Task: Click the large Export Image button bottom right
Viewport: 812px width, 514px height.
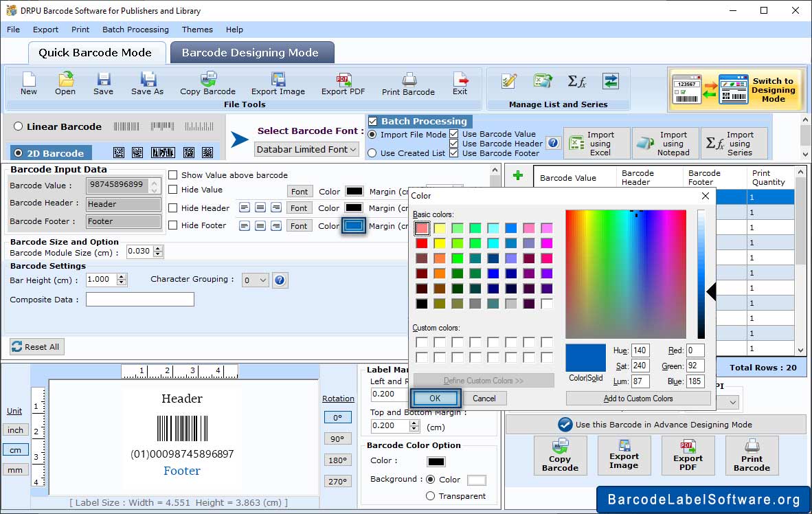Action: [624, 456]
